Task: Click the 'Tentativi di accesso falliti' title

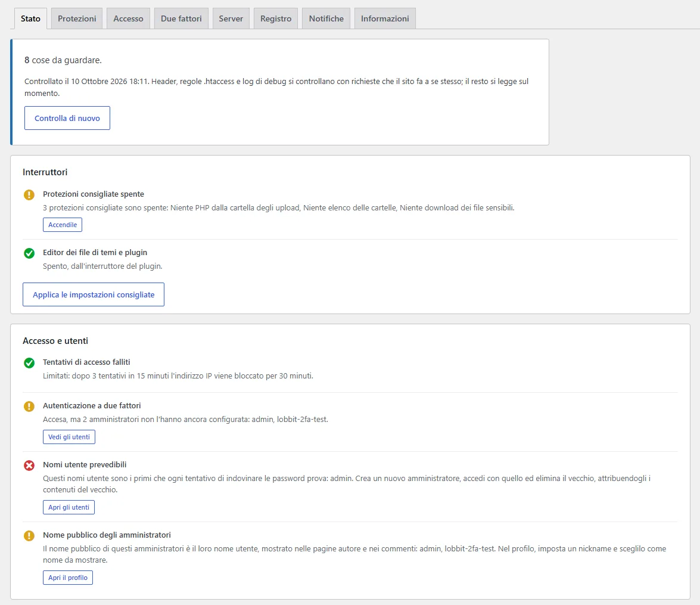Action: [x=86, y=362]
